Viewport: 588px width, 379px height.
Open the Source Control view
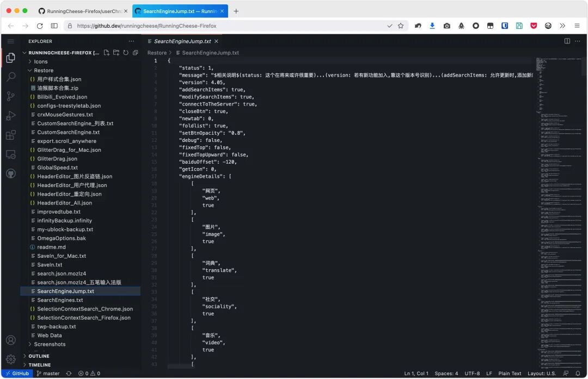[x=11, y=96]
